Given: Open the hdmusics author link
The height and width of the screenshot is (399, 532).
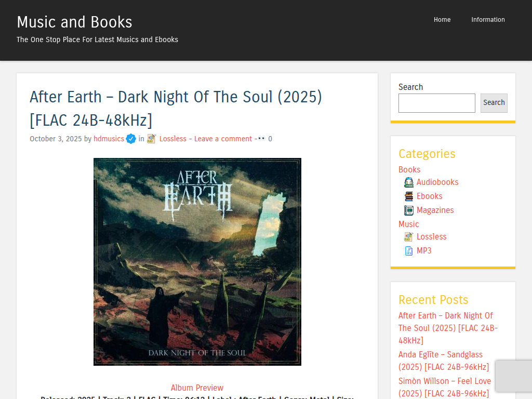Looking at the screenshot, I should click(109, 139).
